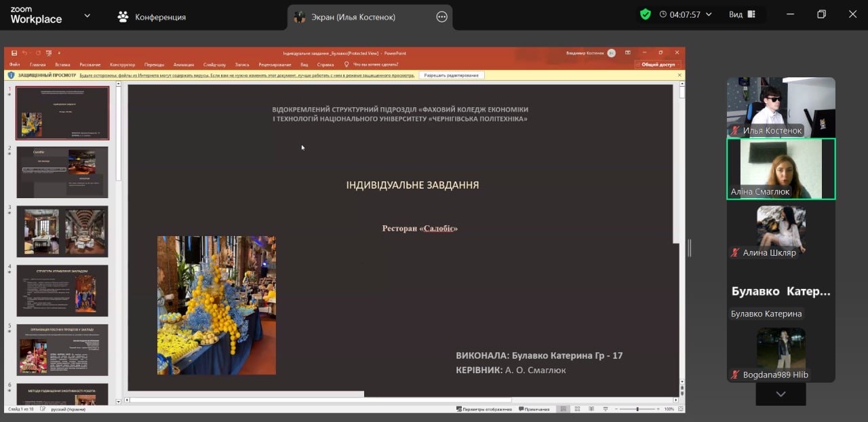Switch to the Вид ribbon tab in PowerPoint

point(304,64)
